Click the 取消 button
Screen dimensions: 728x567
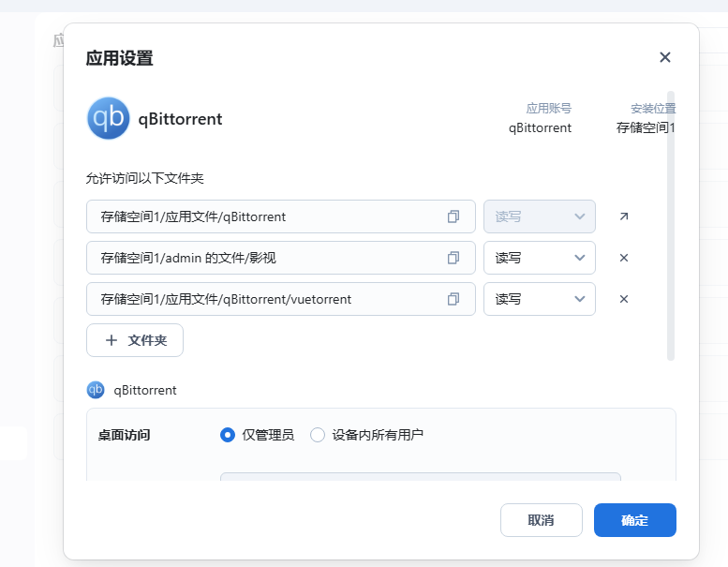pos(542,520)
